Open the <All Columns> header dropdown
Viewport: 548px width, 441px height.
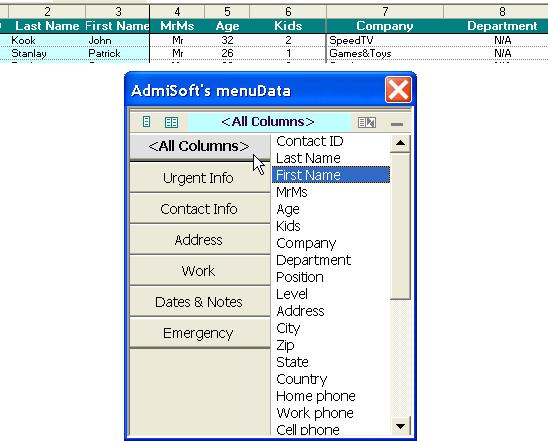268,122
